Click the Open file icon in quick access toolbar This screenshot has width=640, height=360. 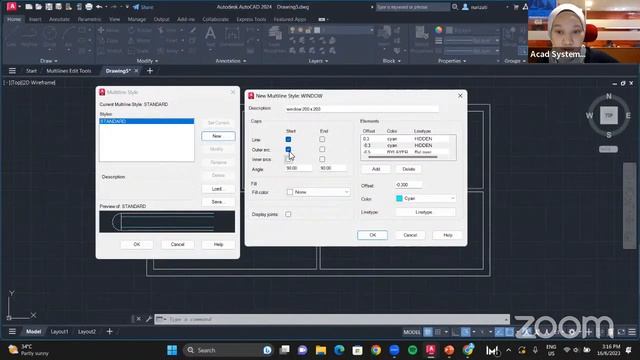38,7
